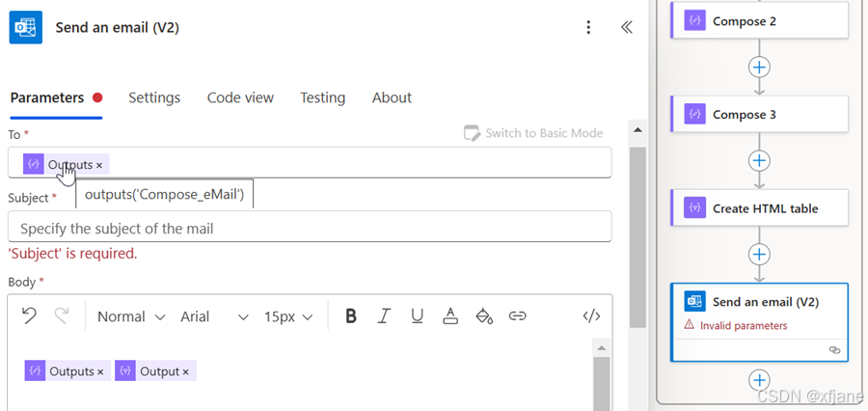Add a step below Create HTML table
The image size is (868, 411).
click(x=760, y=255)
